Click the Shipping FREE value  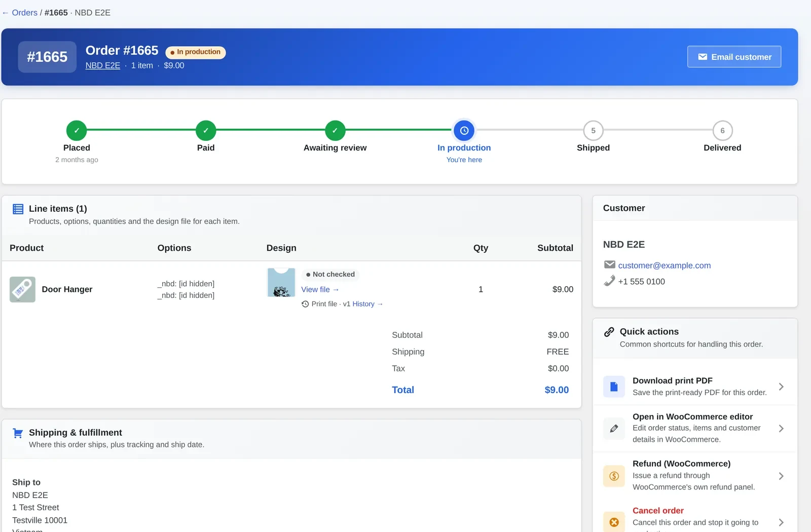[x=558, y=352]
